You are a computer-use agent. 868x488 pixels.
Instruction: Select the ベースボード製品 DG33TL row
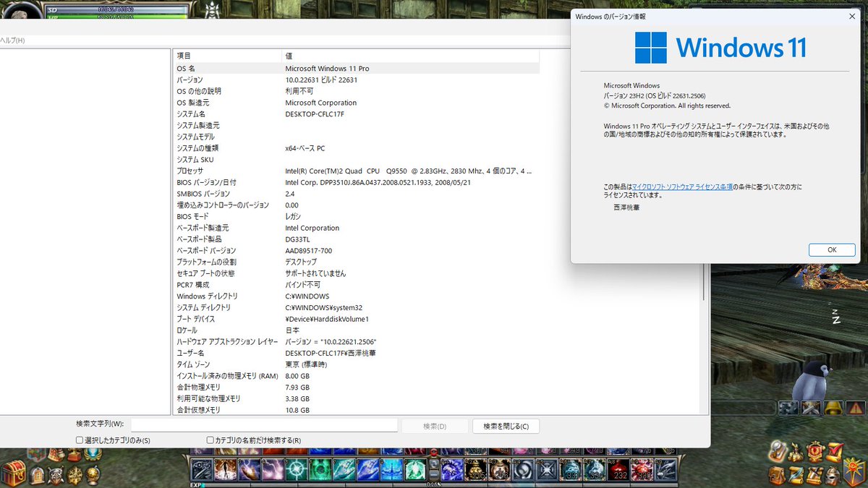pos(356,239)
